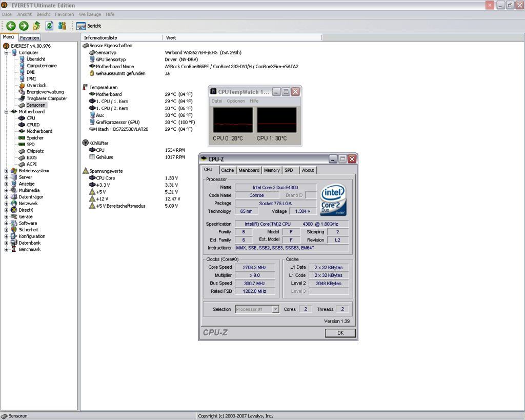Expand the Anzeige tree node
Viewport: 525px width, 420px height.
6,184
